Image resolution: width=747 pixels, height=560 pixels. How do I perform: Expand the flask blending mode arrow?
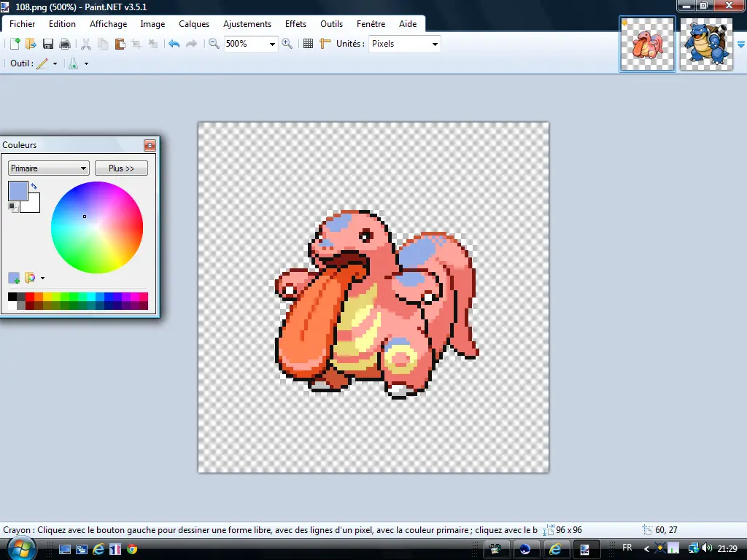pyautogui.click(x=86, y=64)
